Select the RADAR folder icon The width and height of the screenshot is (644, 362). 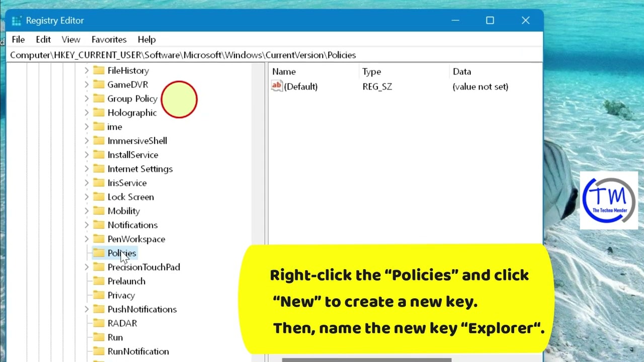99,323
